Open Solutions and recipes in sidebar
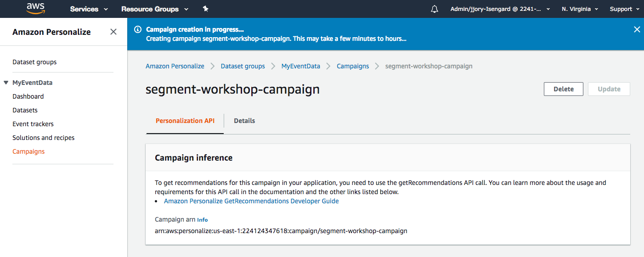 click(x=43, y=138)
